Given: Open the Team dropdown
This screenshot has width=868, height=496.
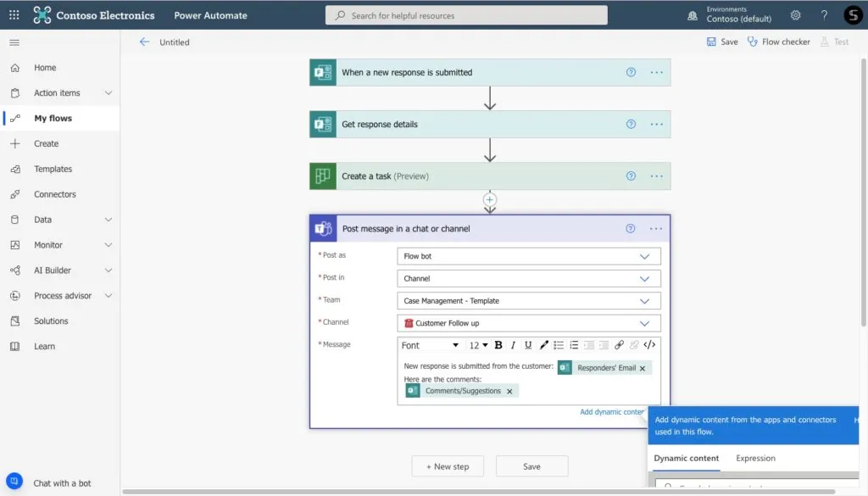Looking at the screenshot, I should pyautogui.click(x=529, y=301).
